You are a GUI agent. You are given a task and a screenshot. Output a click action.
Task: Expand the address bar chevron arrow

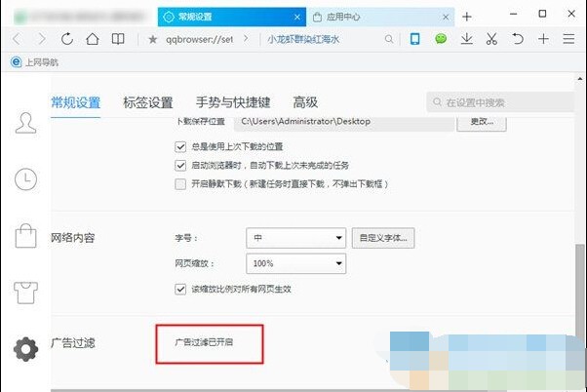[x=246, y=39]
